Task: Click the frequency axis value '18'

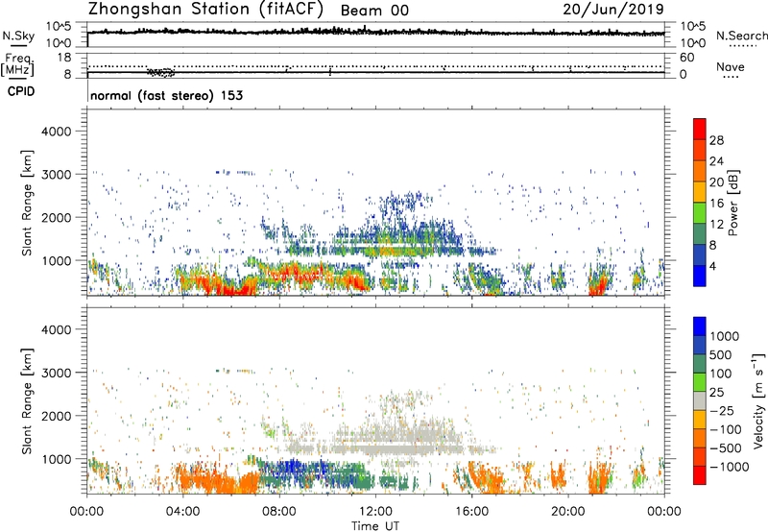Action: 64,58
